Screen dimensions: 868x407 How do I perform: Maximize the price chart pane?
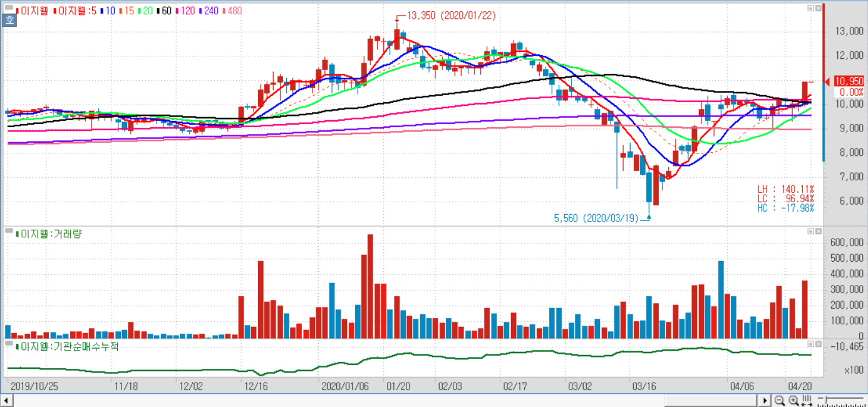(810, 8)
